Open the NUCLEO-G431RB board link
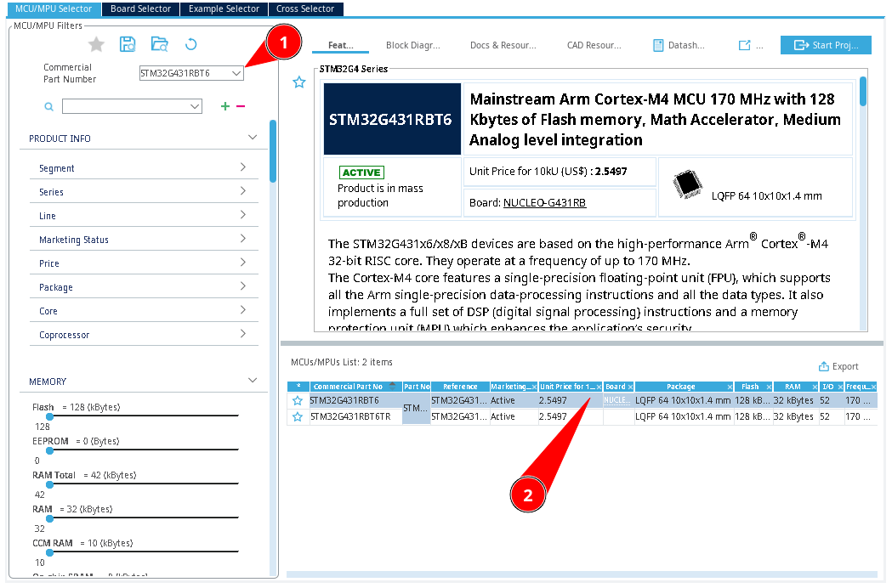This screenshot has height=588, width=892. point(544,203)
